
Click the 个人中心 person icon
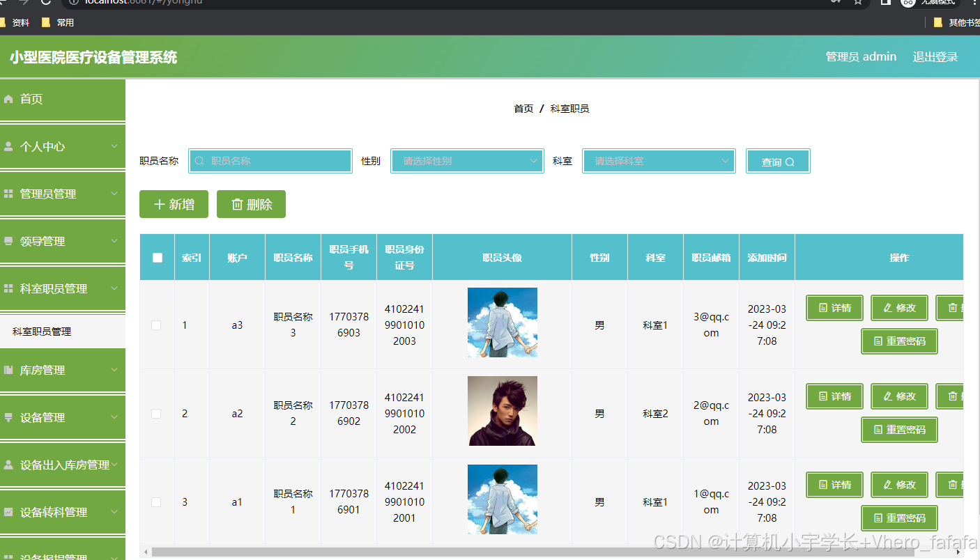(x=8, y=146)
